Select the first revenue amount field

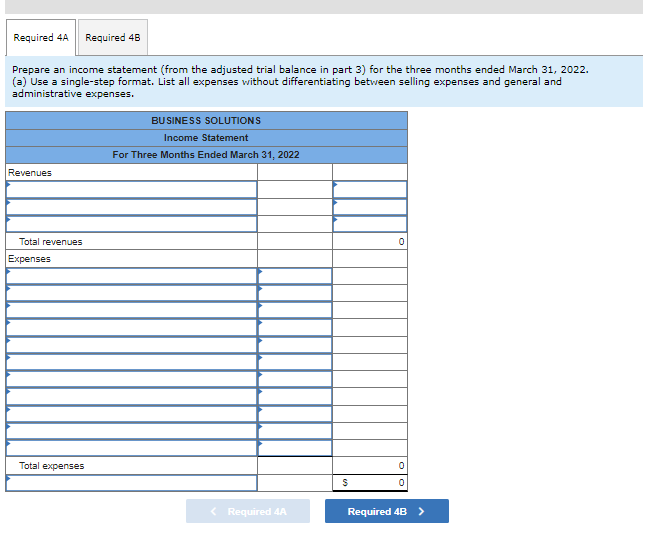pyautogui.click(x=370, y=190)
